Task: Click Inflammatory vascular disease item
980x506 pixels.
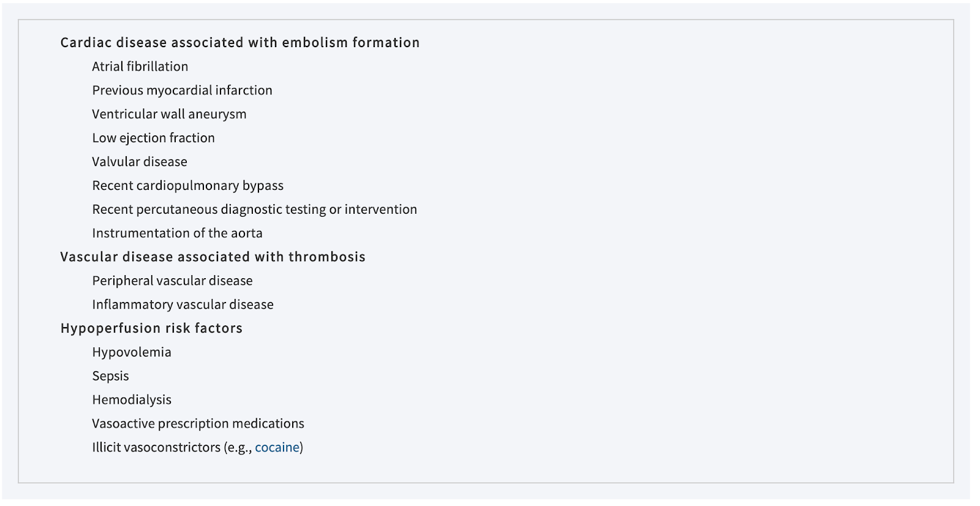Action: (183, 304)
